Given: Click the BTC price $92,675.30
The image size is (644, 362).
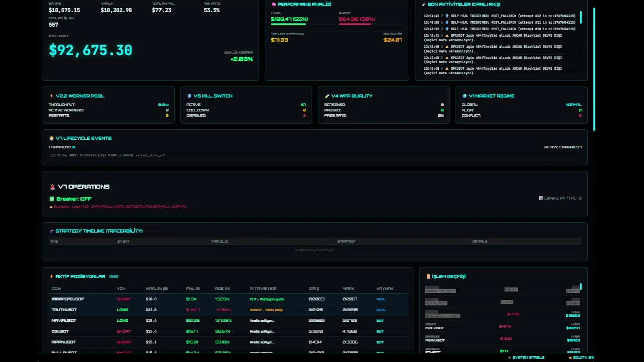Looking at the screenshot, I should [91, 50].
